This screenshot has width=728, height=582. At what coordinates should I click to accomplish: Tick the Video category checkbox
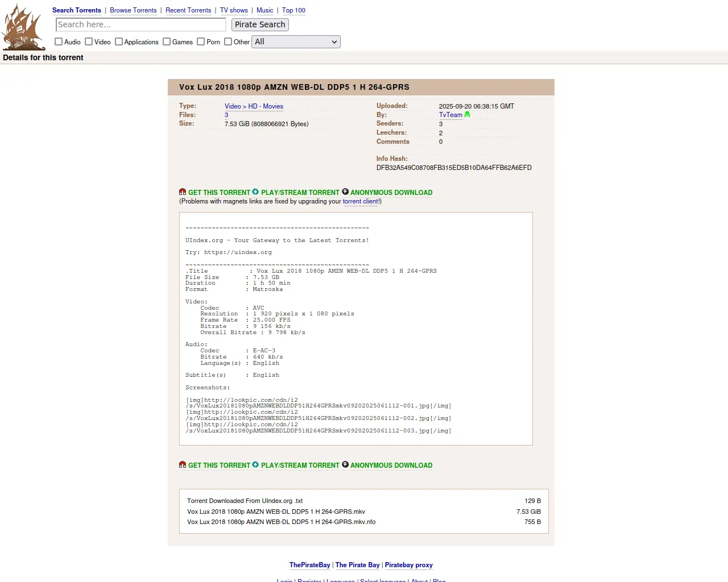coord(89,41)
